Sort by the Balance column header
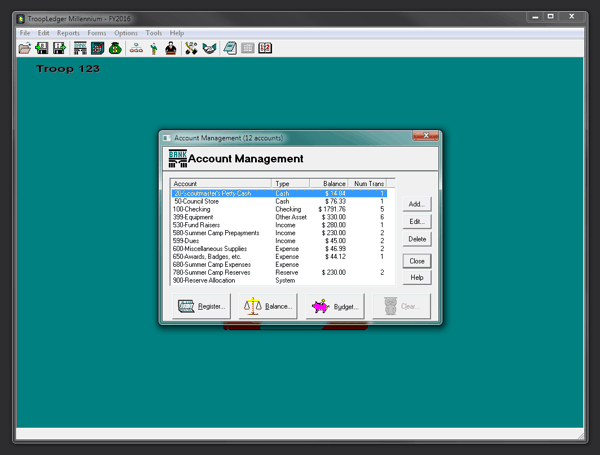This screenshot has width=600, height=455. point(329,184)
